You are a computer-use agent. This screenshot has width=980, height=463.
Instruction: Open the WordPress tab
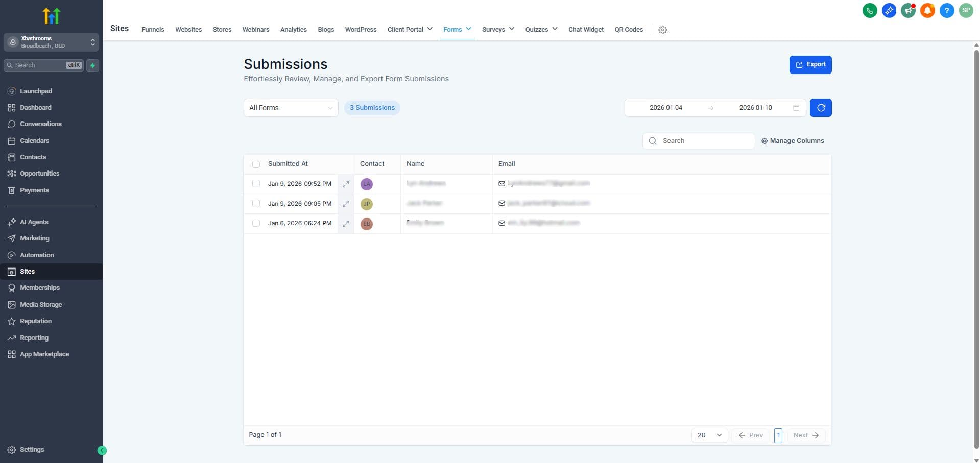[360, 30]
